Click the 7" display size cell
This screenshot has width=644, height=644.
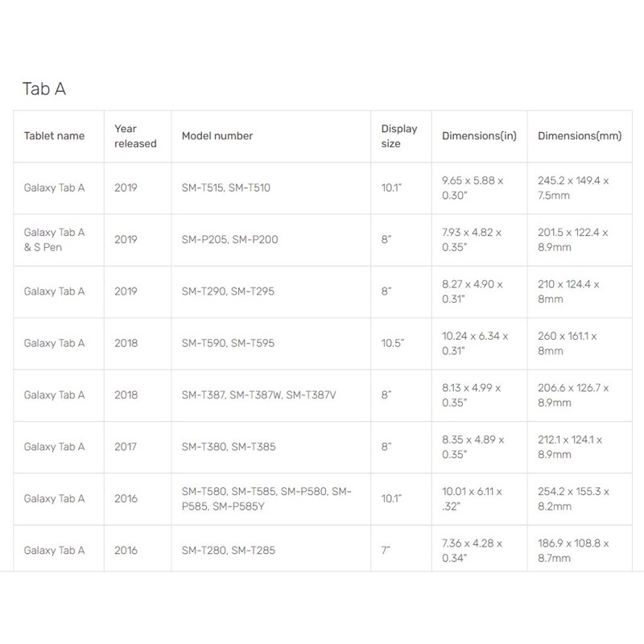pyautogui.click(x=386, y=551)
